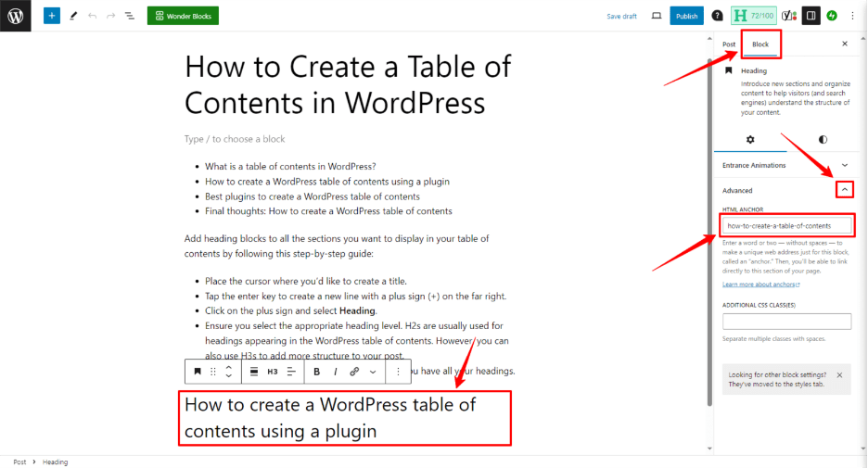Image resolution: width=868 pixels, height=468 pixels.
Task: Open the Headline Analyzer 72/100 score
Action: point(753,16)
